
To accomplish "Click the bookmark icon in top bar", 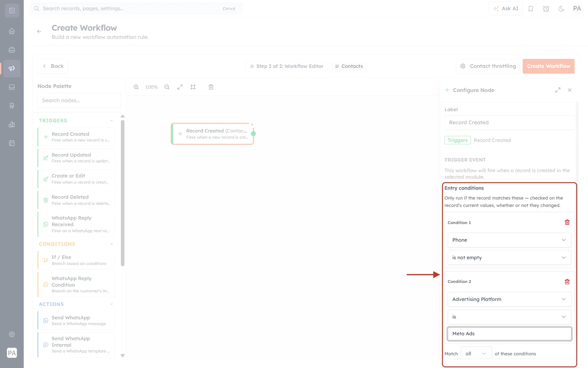I will click(x=531, y=9).
